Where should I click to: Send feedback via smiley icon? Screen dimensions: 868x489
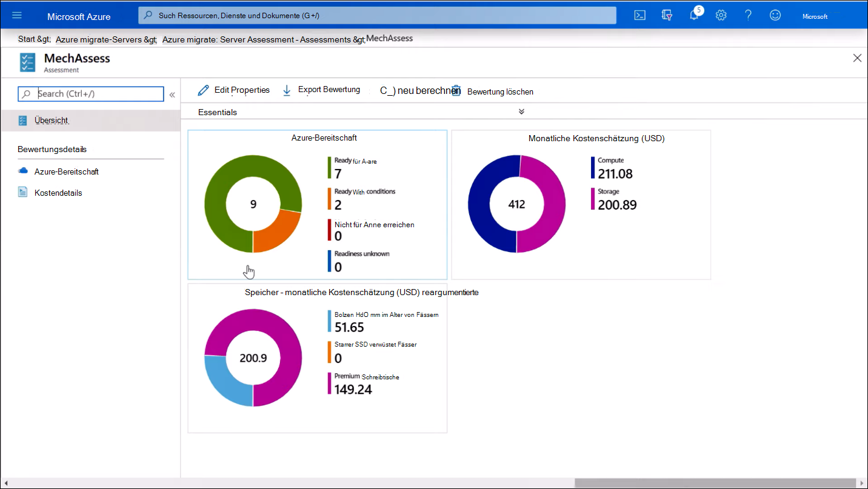(775, 16)
